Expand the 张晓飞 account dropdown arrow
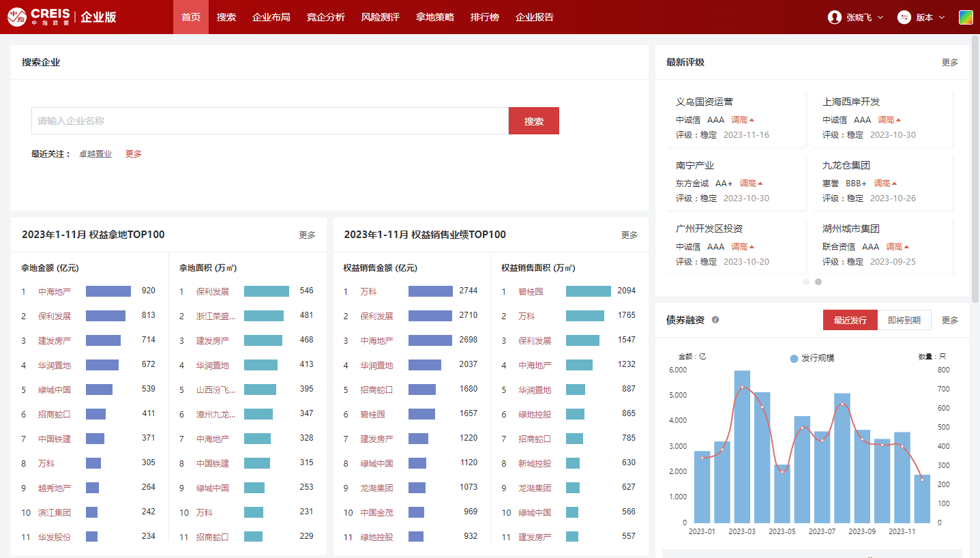The image size is (980, 558). (x=880, y=18)
